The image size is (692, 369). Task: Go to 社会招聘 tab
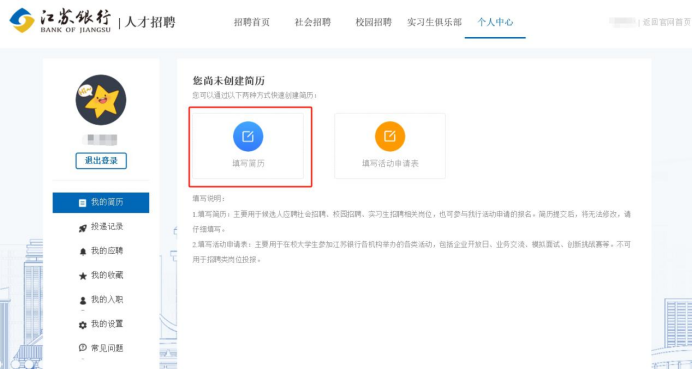tap(312, 22)
